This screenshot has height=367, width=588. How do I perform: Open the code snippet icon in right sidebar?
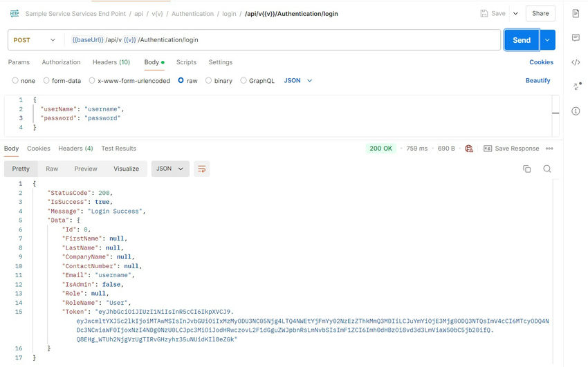[576, 62]
